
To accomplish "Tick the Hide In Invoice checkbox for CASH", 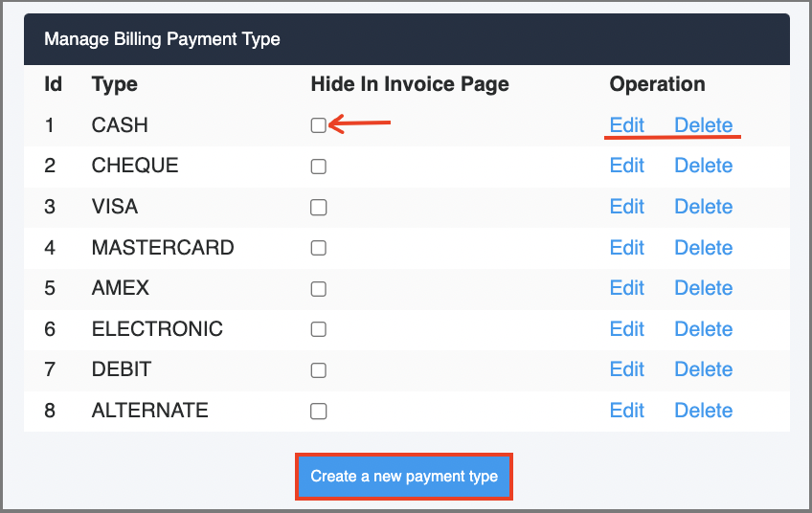I will (319, 125).
